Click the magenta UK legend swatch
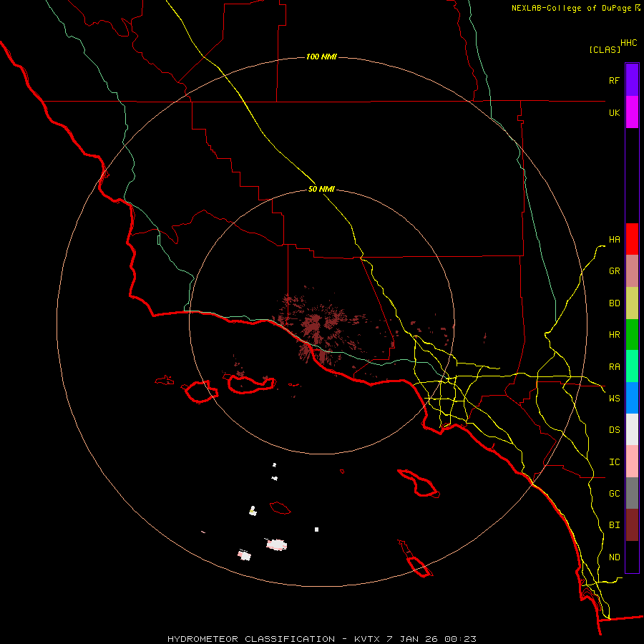 632,112
